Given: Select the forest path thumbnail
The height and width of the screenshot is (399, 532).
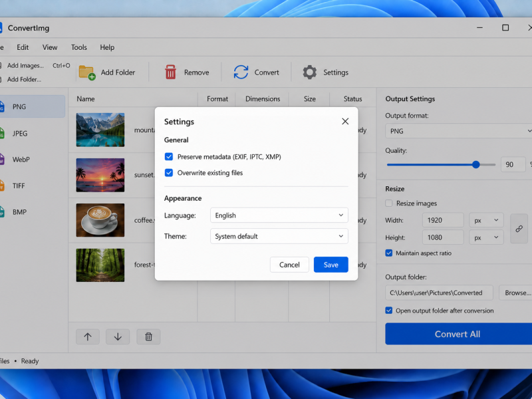Looking at the screenshot, I should (100, 265).
